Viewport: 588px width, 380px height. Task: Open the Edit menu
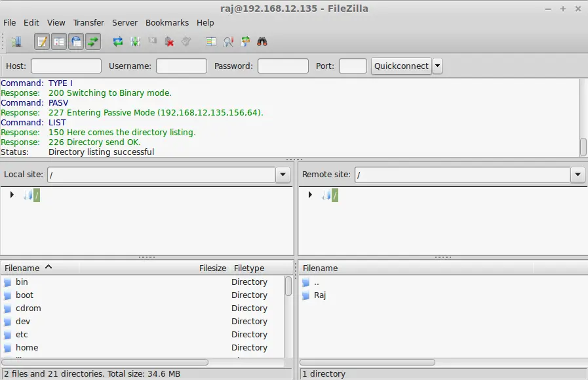click(31, 22)
